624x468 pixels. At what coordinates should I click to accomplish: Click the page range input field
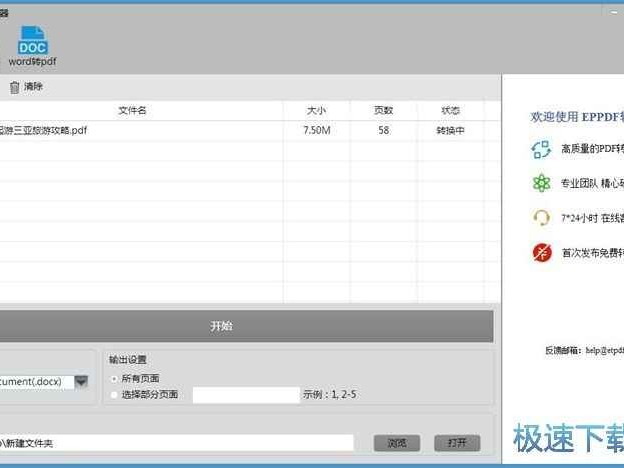click(x=245, y=395)
